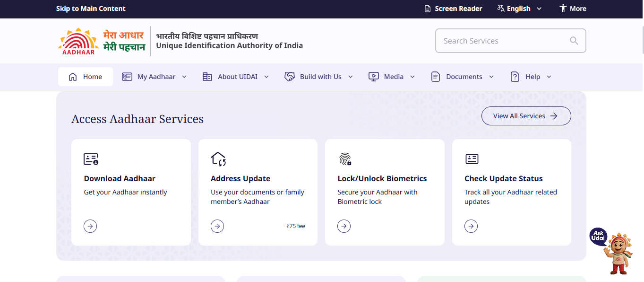
Task: Click the My Aadhaar card icon
Action: [x=127, y=77]
